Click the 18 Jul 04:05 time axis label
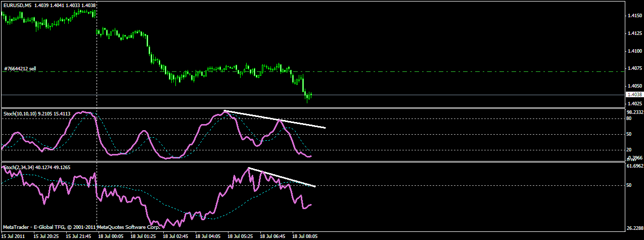This screenshot has height=240, width=644. [207, 236]
